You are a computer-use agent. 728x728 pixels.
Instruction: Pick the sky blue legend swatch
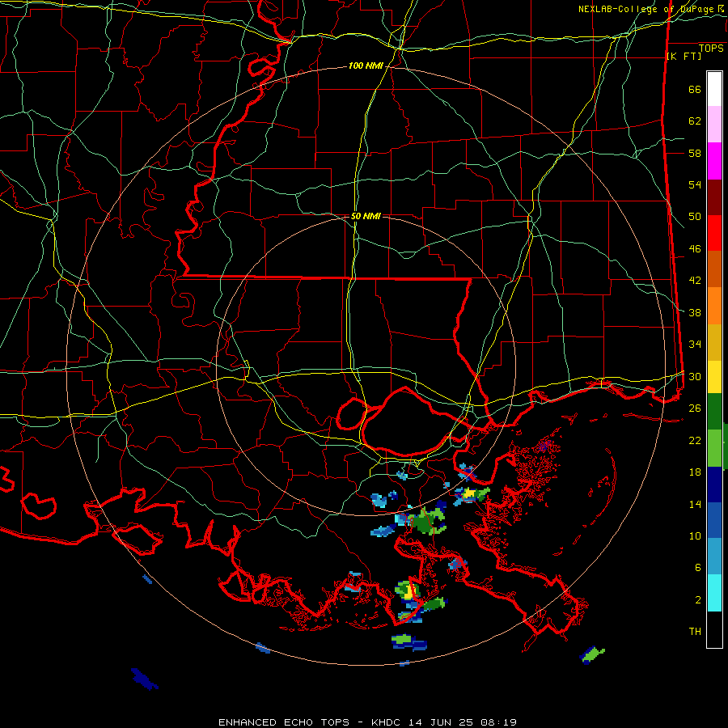pyautogui.click(x=714, y=557)
